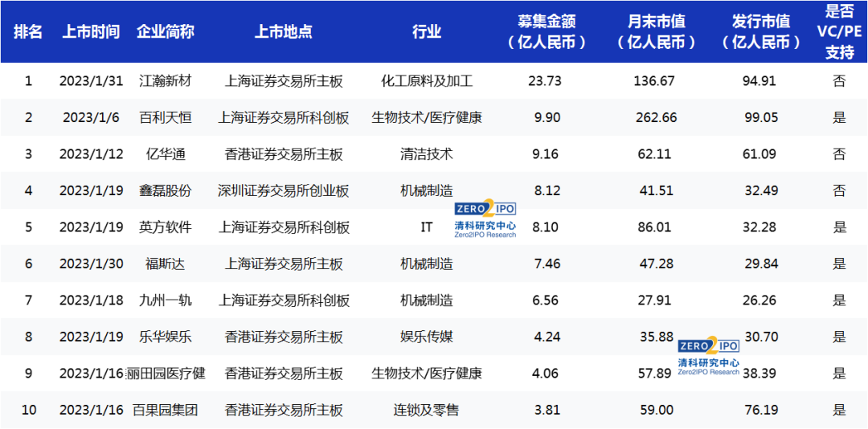Click the IT industry cell
The height and width of the screenshot is (429, 868).
(x=427, y=227)
